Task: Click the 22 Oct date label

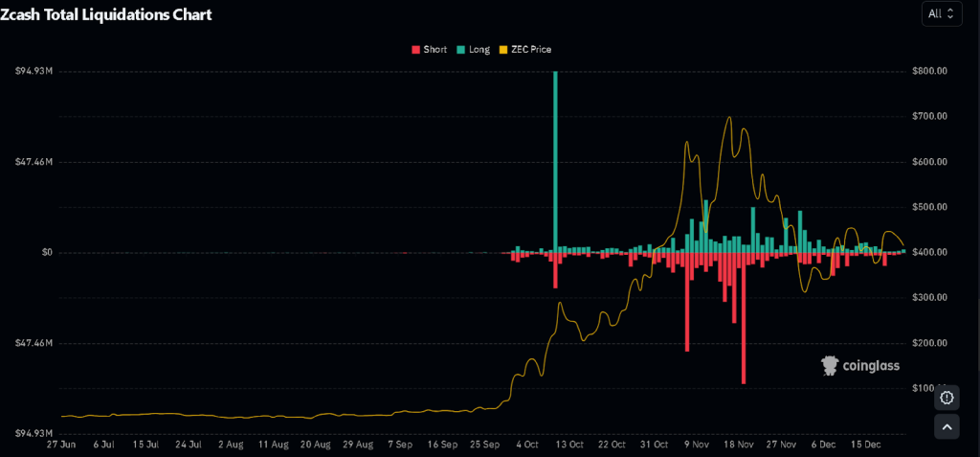Action: pos(612,446)
